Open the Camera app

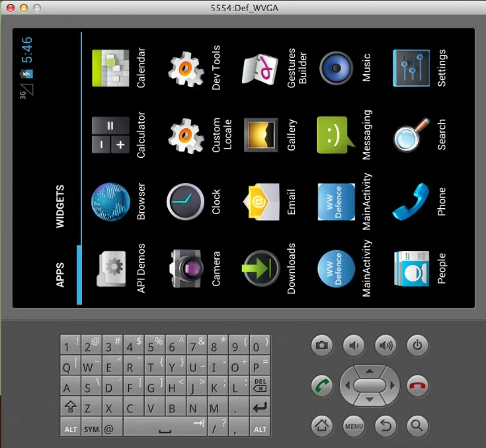186,268
